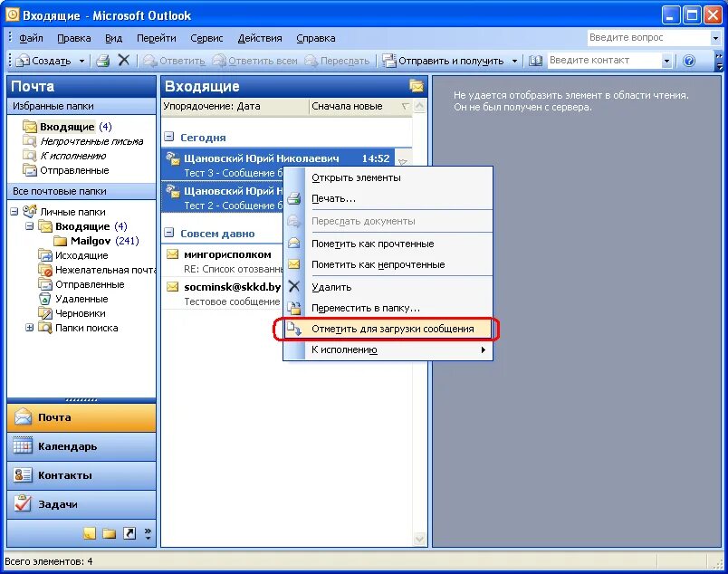Select the Mailgov folder
728x574 pixels.
pyautogui.click(x=96, y=241)
